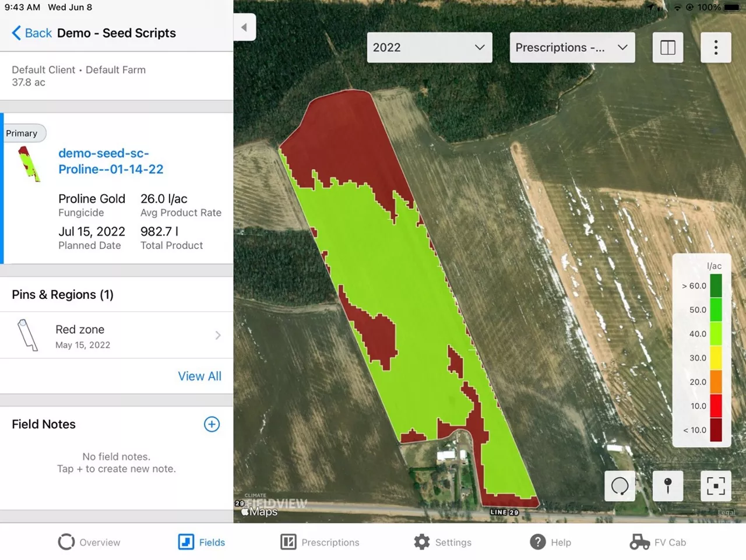746x560 pixels.
Task: Click the Pins & Regions (1) header
Action: 63,294
